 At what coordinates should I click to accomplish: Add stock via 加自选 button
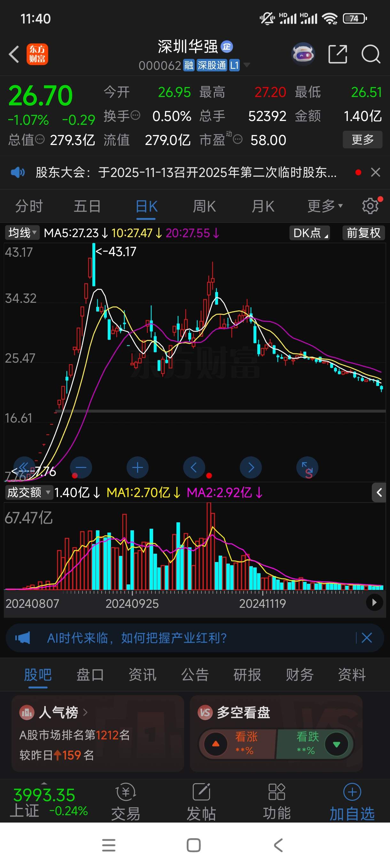click(x=352, y=802)
